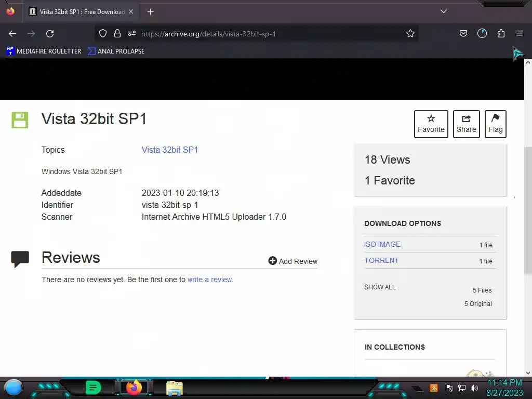Open the Action Center flag icon
This screenshot has width=532, height=399.
(x=449, y=388)
